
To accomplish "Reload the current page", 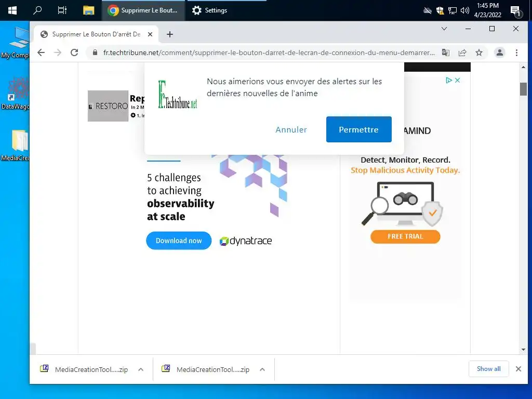I will tap(74, 52).
